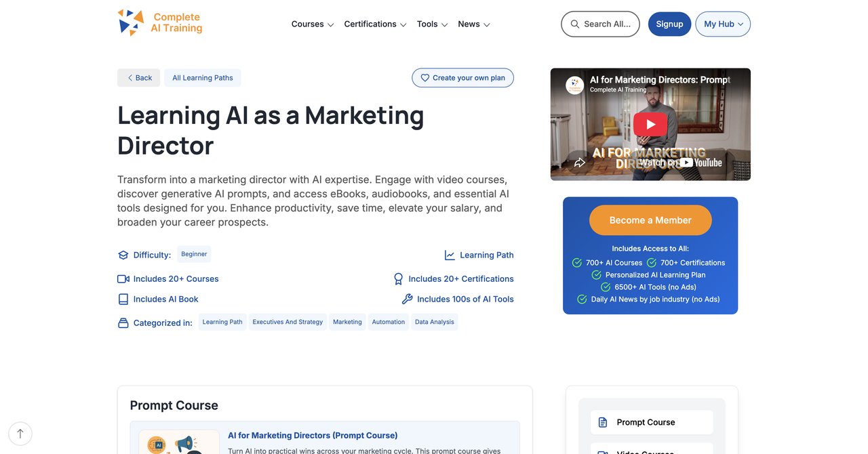Viewport: 868px width, 454px height.
Task: Click the heart icon on plan button
Action: pyautogui.click(x=425, y=78)
